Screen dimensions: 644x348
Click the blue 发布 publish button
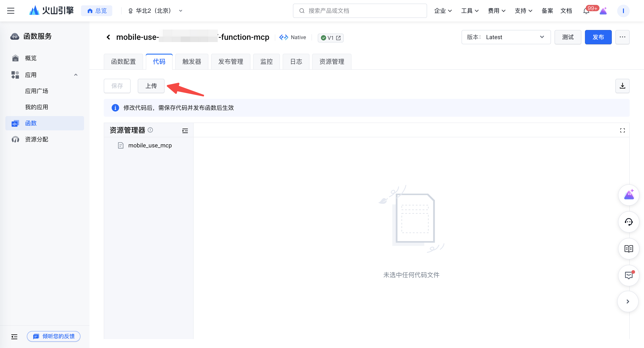pos(598,37)
